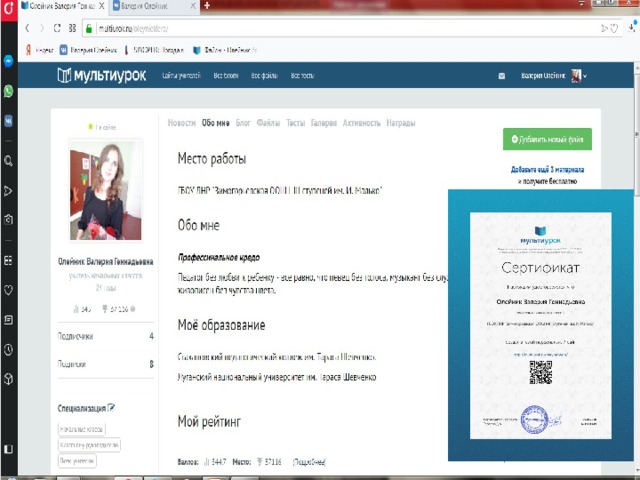
Task: Close the first browser tab with its X
Action: (102, 6)
